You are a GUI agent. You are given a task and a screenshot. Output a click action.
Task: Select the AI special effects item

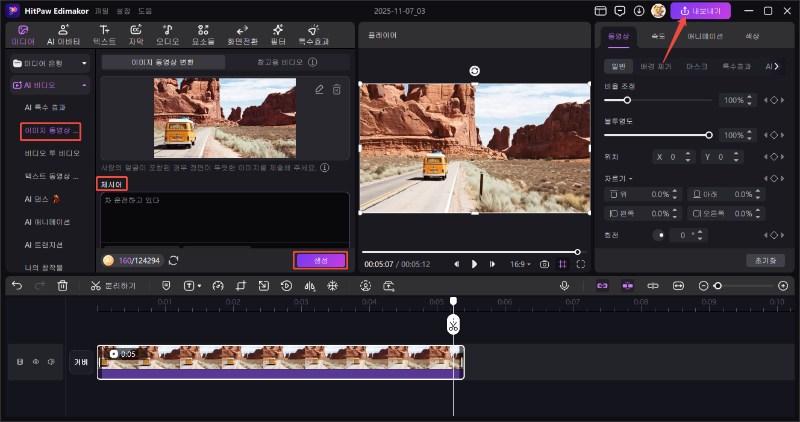point(45,108)
